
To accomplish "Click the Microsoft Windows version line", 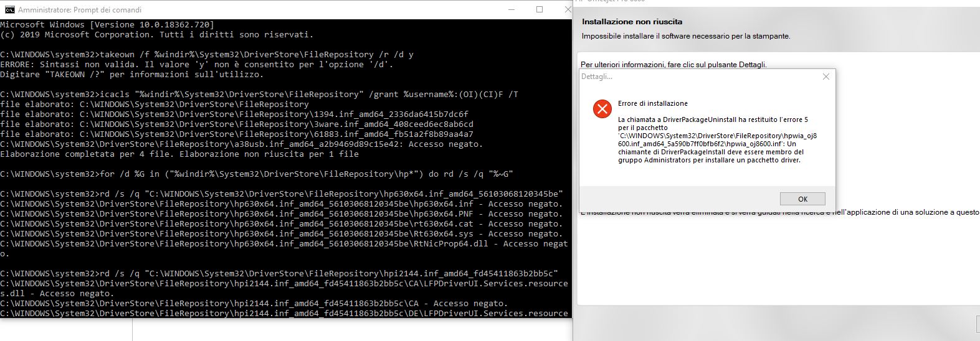I will tap(107, 24).
